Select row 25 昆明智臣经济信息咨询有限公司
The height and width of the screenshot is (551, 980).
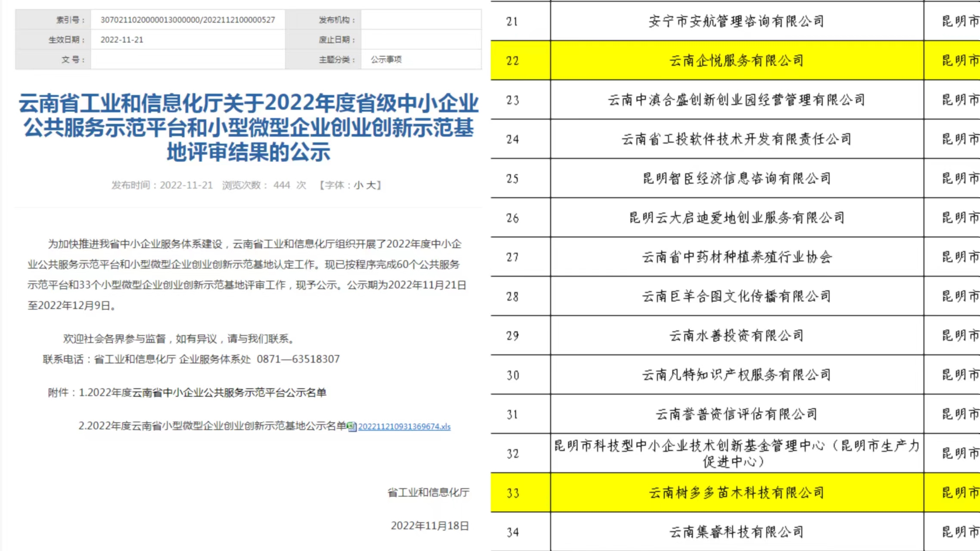736,178
